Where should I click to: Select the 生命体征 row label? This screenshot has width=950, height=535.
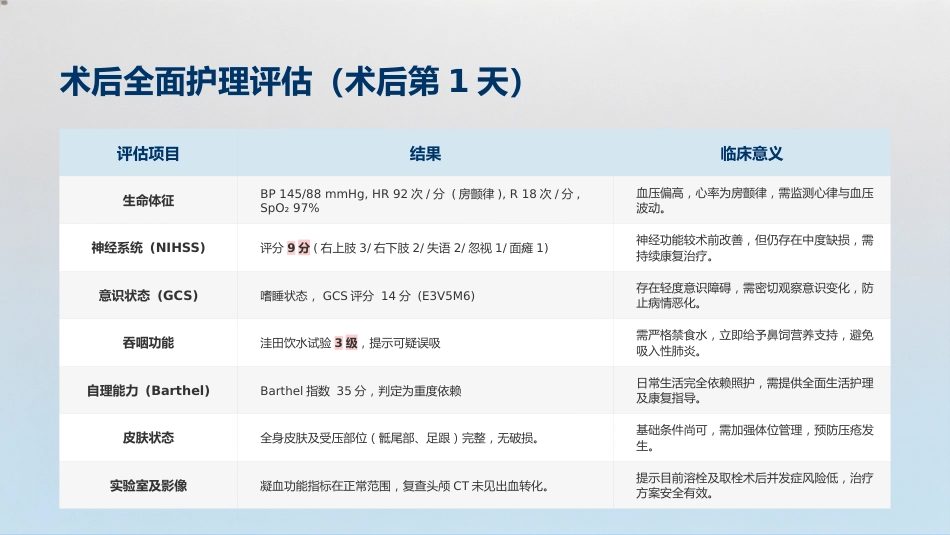(x=148, y=201)
